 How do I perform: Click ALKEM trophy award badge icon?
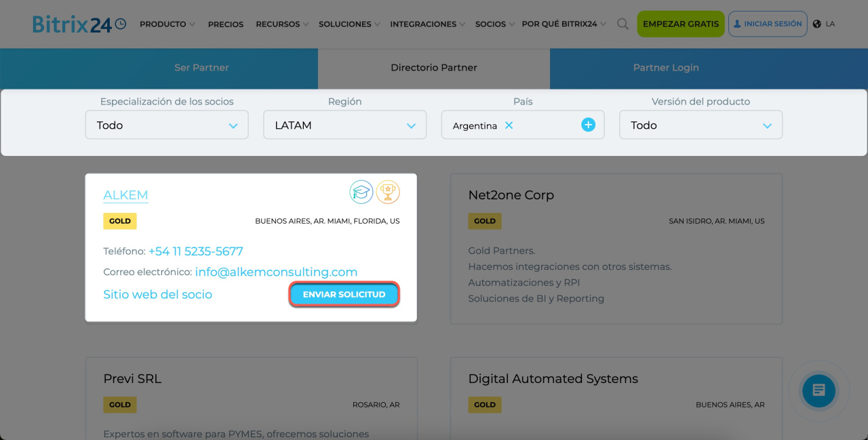pyautogui.click(x=388, y=192)
